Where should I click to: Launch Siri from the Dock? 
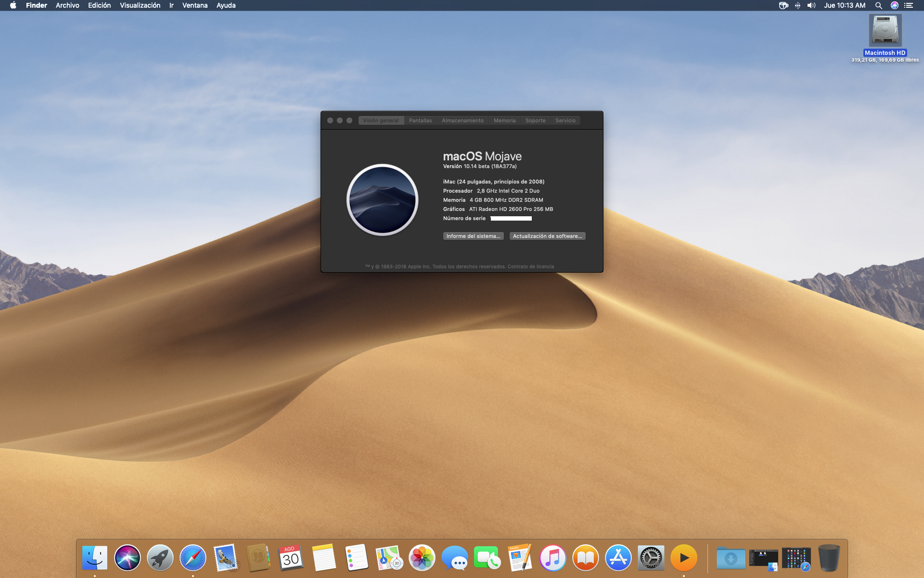tap(128, 558)
